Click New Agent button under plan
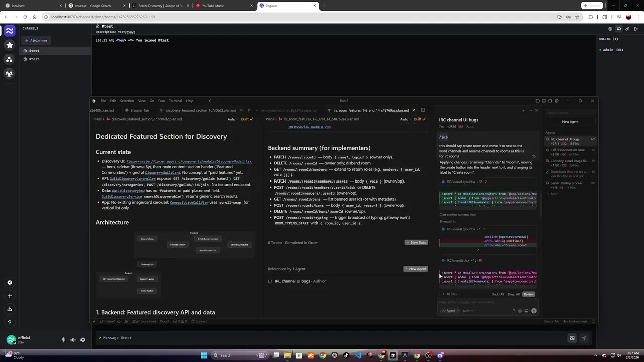 pos(416,269)
